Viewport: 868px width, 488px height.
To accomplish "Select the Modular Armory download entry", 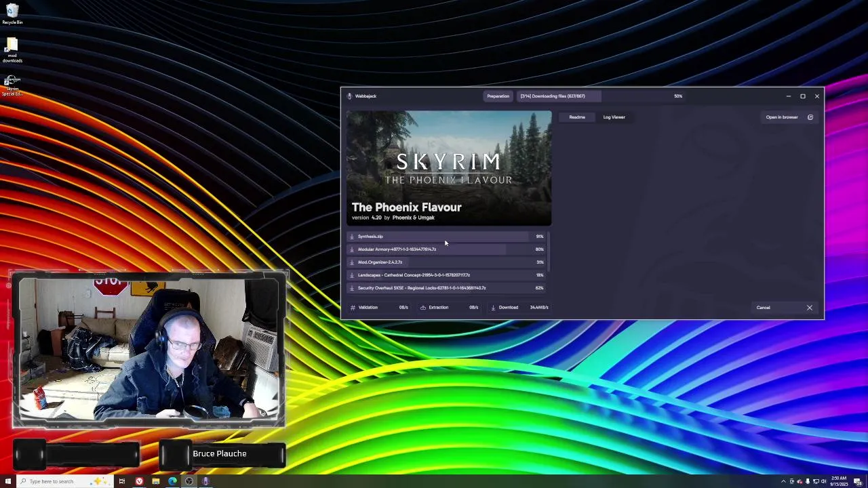I will (448, 249).
